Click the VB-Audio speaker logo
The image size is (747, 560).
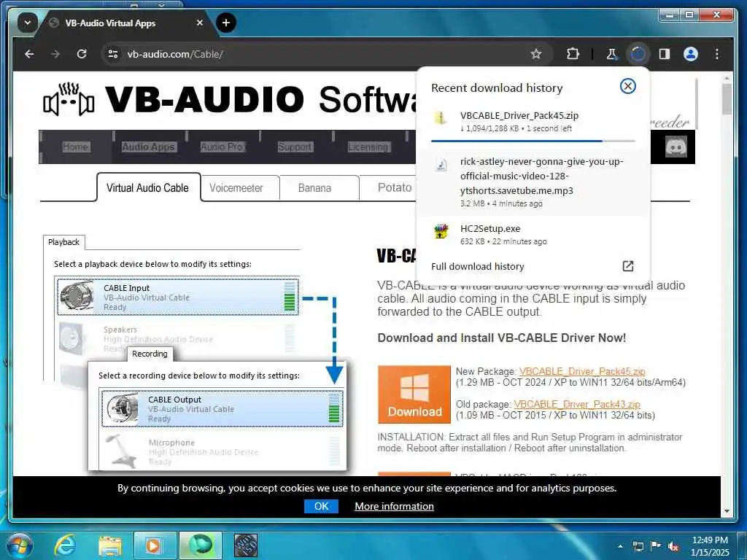[x=69, y=99]
